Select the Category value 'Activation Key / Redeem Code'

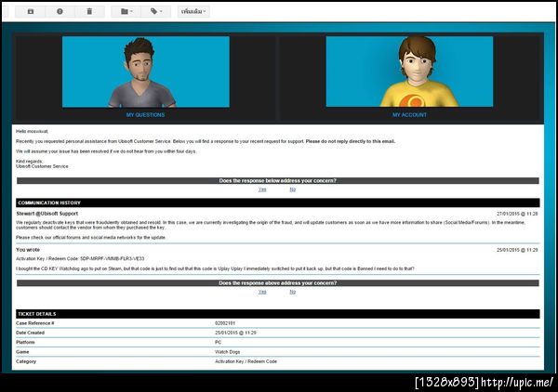pyautogui.click(x=246, y=361)
